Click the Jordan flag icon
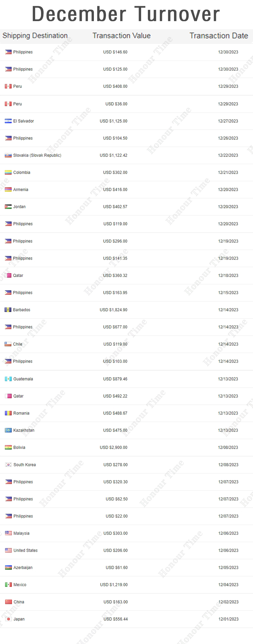This screenshot has height=644, width=253. (x=8, y=207)
